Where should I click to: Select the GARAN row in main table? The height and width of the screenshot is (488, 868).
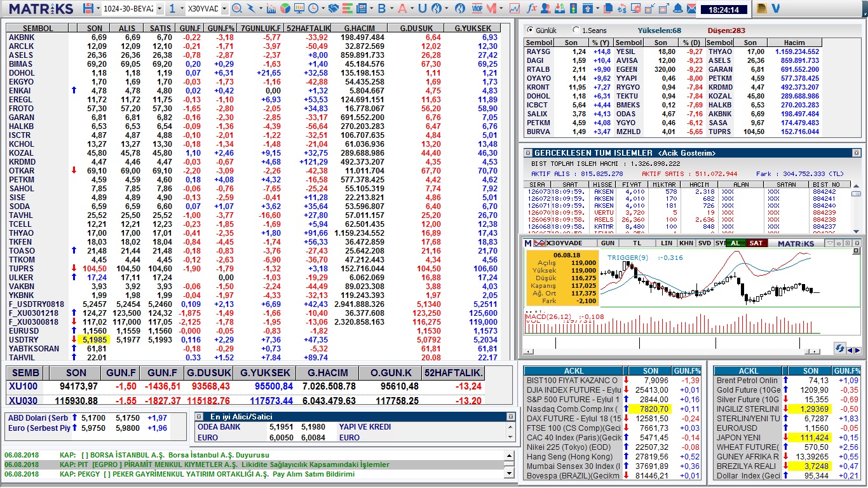click(x=254, y=118)
